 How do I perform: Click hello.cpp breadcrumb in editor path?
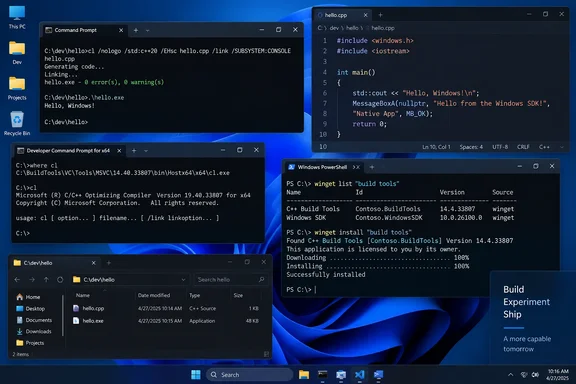pyautogui.click(x=382, y=28)
